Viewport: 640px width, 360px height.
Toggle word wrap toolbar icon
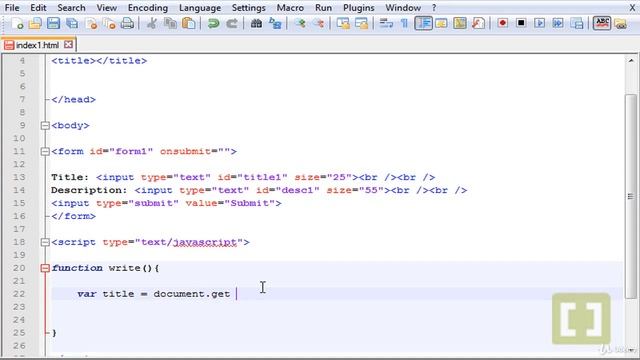tap(386, 23)
